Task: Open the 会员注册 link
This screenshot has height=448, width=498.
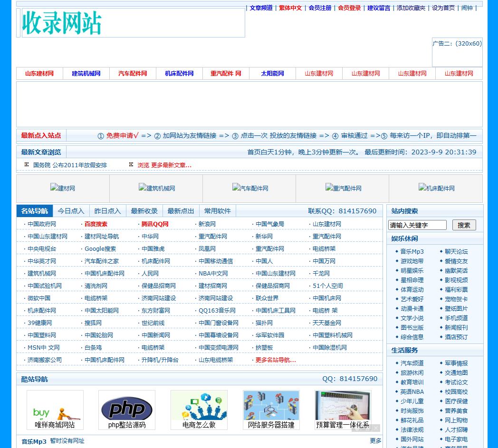Action: click(320, 8)
